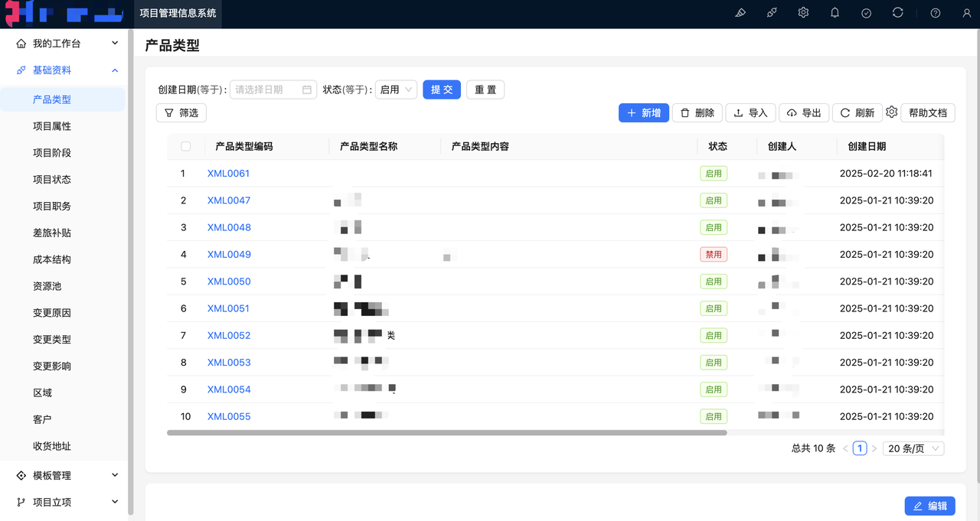Click the 禁用 status tag of XML0049
Viewport: 980px width, 521px height.
[714, 255]
